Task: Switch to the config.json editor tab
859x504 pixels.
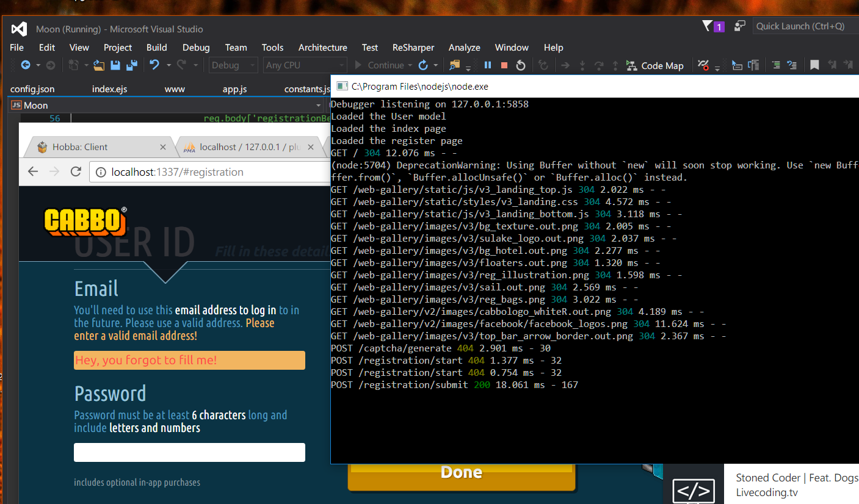Action: [32, 89]
